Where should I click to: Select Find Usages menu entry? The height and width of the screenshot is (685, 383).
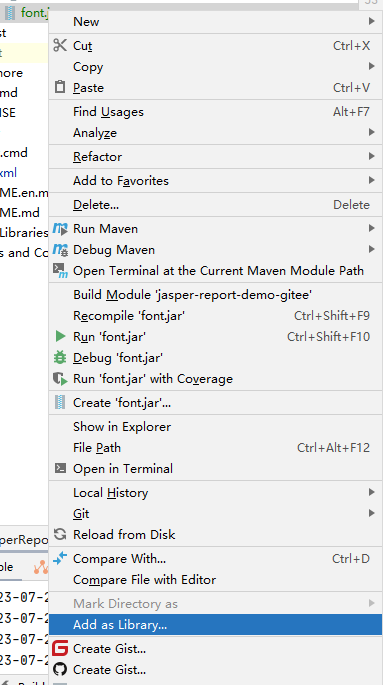[215, 112]
